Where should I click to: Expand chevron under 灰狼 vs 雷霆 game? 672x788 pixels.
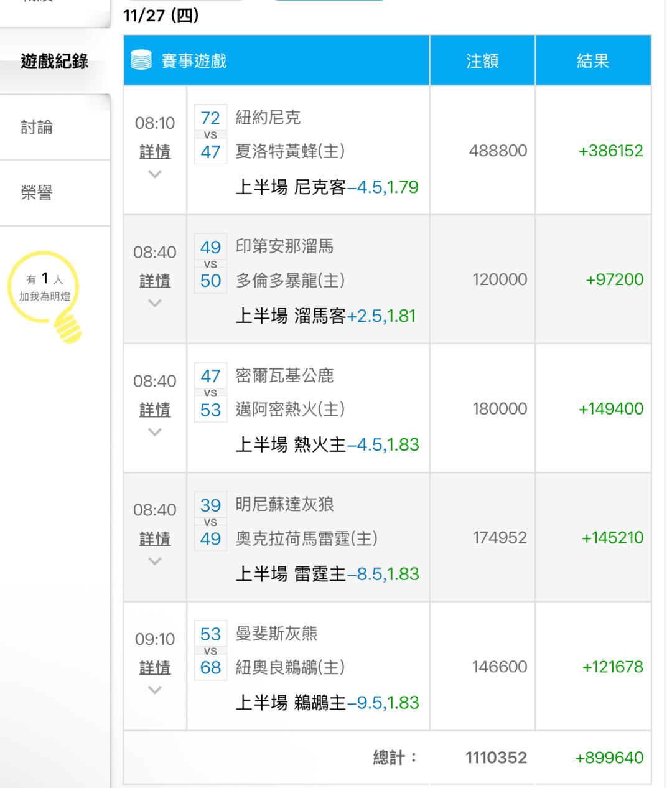point(155,561)
